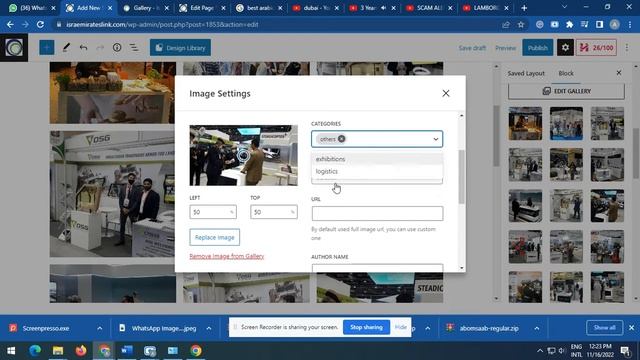
Task: Switch to the 'dubai' YouTube tab
Action: point(315,8)
